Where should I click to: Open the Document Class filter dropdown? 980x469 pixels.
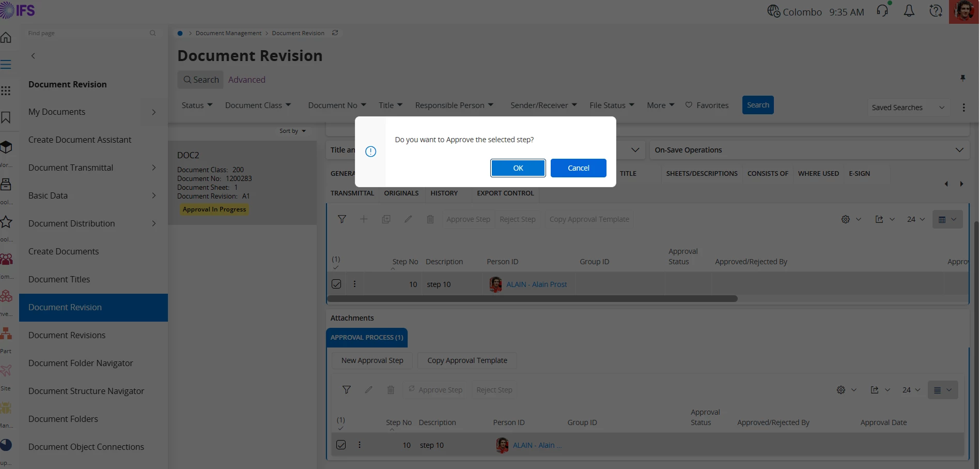[x=258, y=105]
